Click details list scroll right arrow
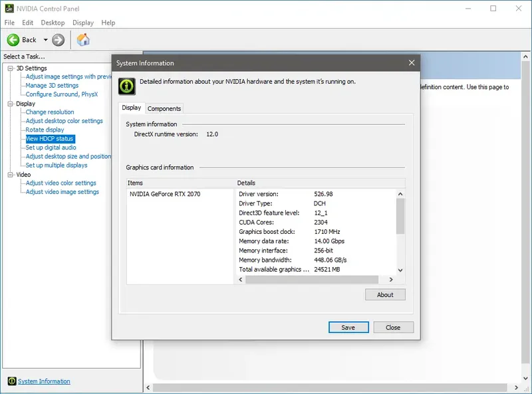The width and height of the screenshot is (532, 394). click(x=391, y=280)
